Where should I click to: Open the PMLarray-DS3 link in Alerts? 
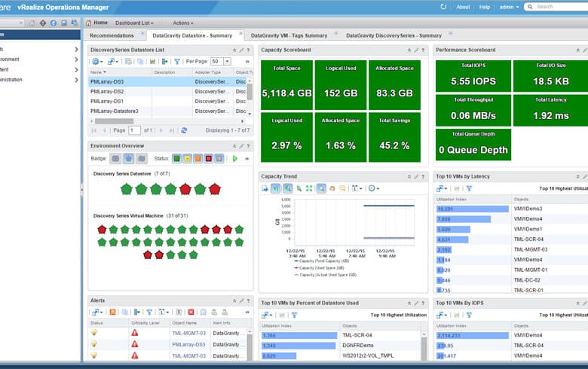(188, 344)
